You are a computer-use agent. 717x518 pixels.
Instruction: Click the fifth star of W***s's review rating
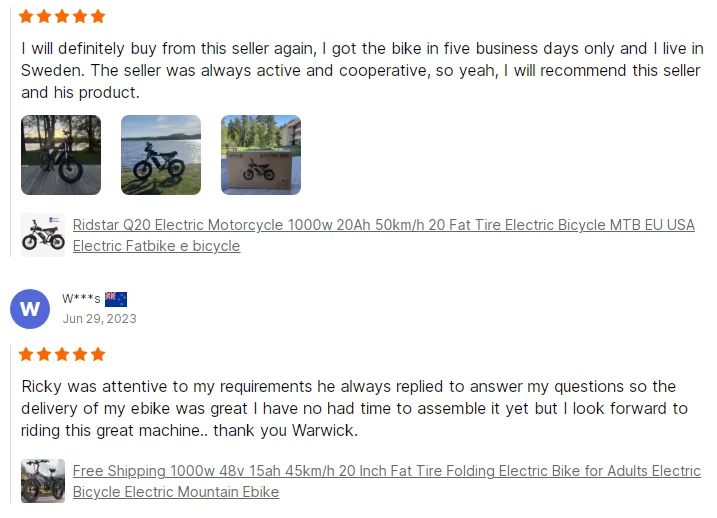tap(97, 355)
